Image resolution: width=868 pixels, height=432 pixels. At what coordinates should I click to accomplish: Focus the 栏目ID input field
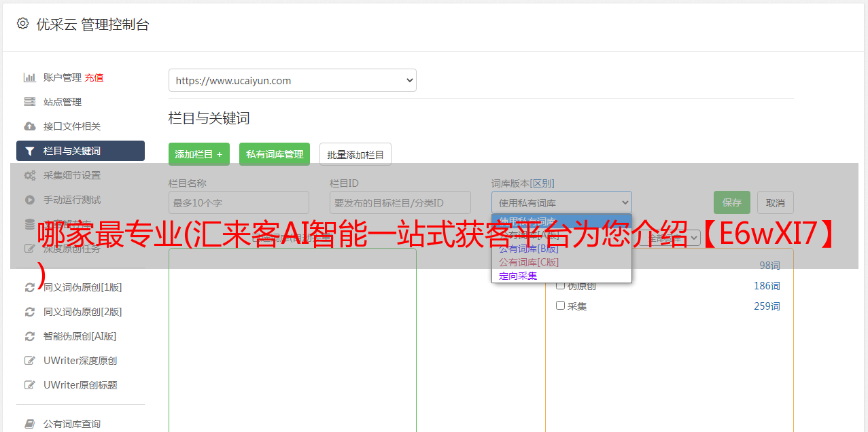click(400, 202)
